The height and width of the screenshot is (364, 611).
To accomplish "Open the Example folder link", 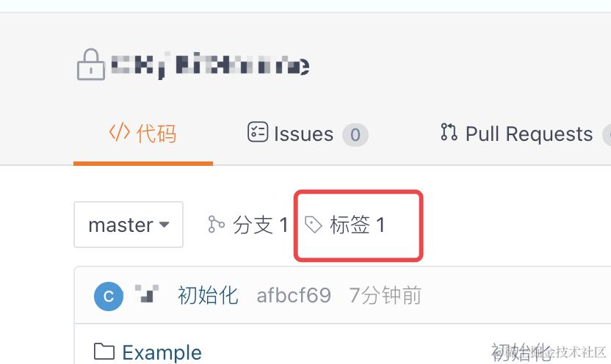I will click(162, 352).
